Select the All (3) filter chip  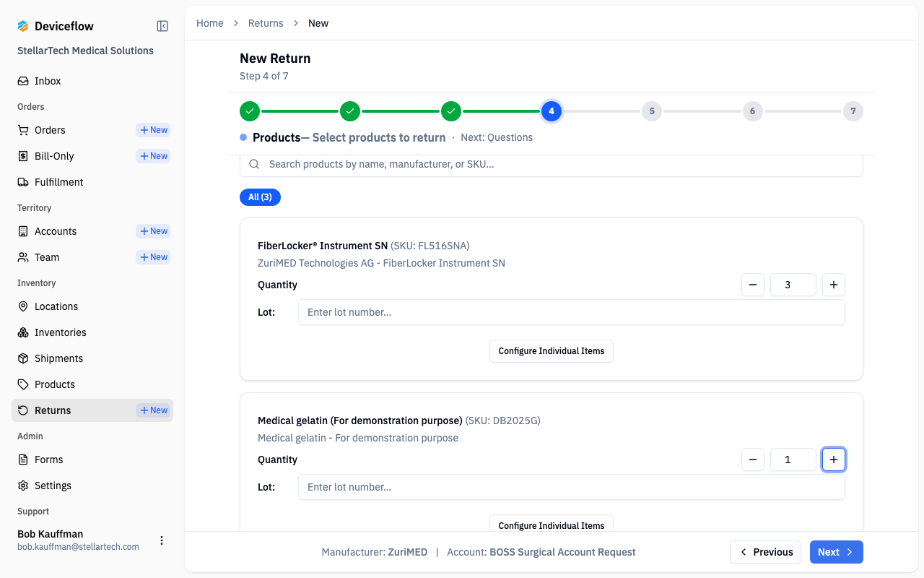click(x=260, y=197)
